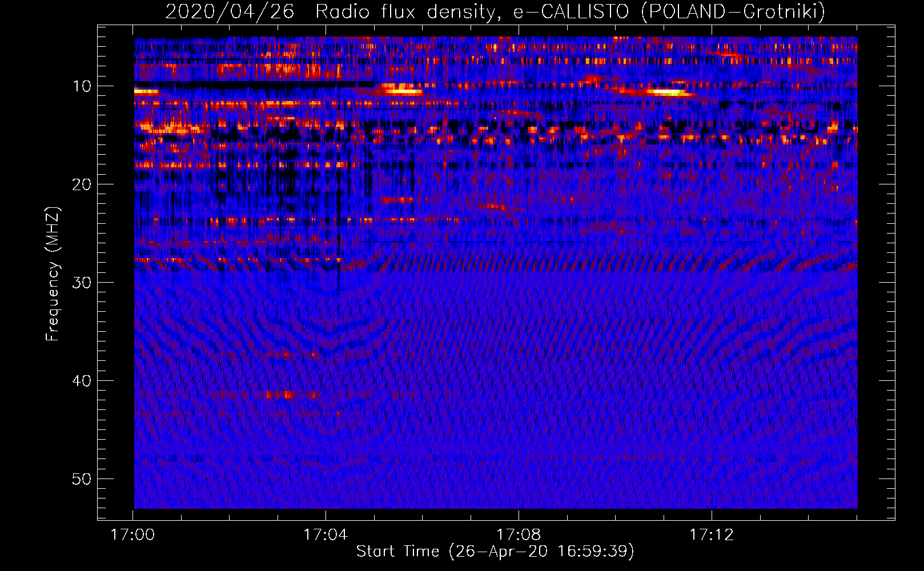Click the 40 MHz frequency tick label
The image size is (924, 571).
82,381
